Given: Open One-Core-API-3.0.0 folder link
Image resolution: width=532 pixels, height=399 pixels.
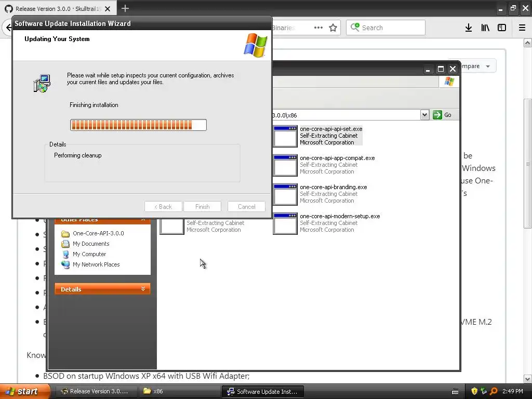Looking at the screenshot, I should 98,233.
